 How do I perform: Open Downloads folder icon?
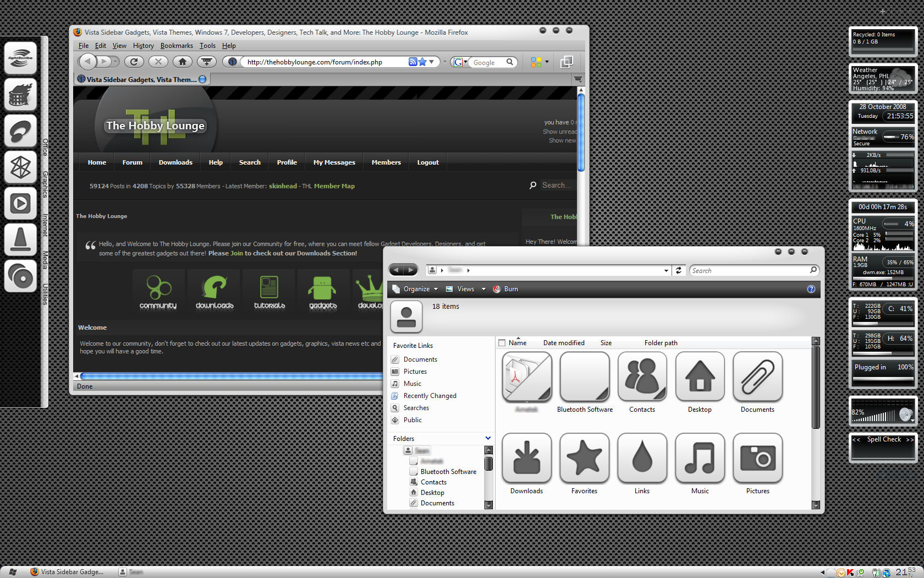(x=527, y=459)
